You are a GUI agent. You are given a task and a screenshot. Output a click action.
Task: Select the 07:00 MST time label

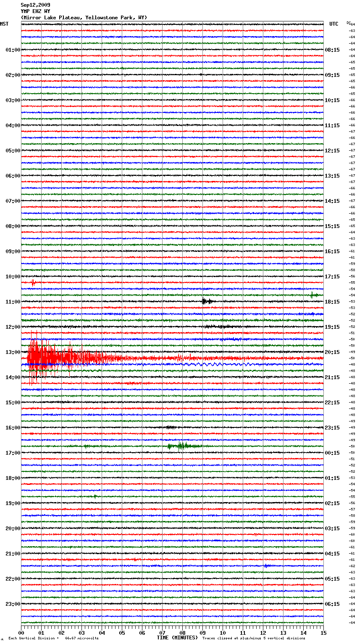[13, 201]
